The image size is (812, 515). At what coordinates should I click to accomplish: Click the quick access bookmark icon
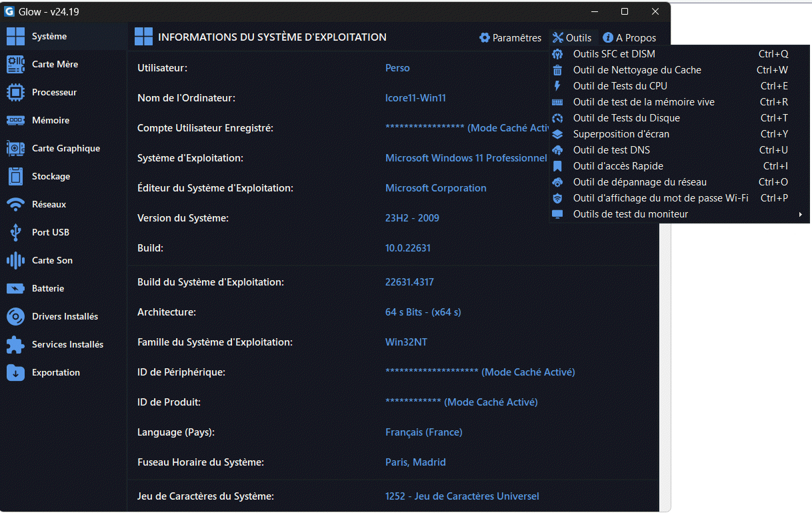coord(558,166)
